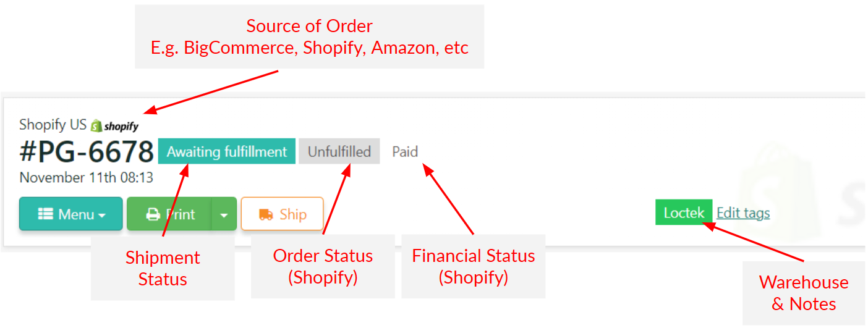Click the grid icon in Menu button

point(45,214)
